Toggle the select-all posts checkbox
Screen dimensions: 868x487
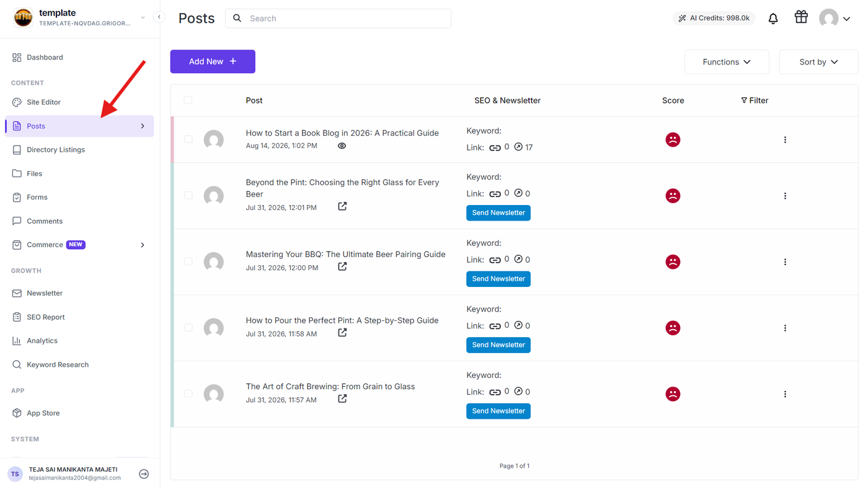(x=188, y=100)
